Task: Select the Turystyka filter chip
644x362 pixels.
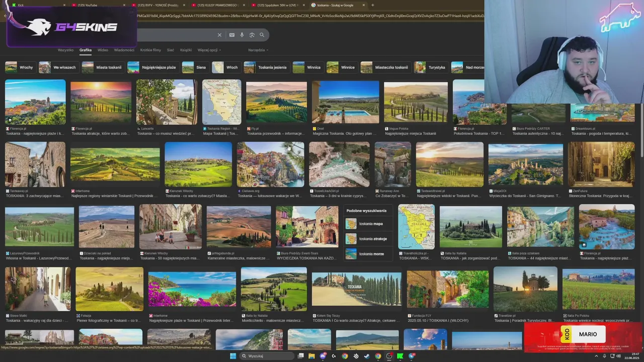Action: point(430,67)
